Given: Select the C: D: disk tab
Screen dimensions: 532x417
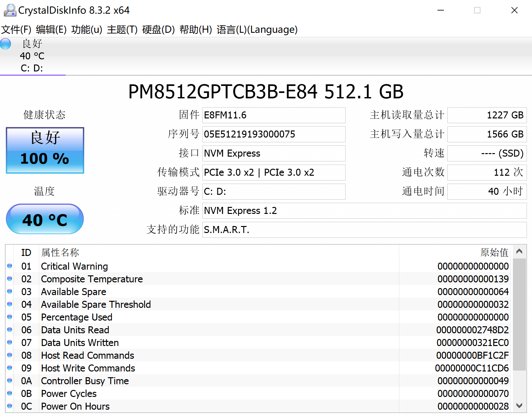Looking at the screenshot, I should 32,56.
